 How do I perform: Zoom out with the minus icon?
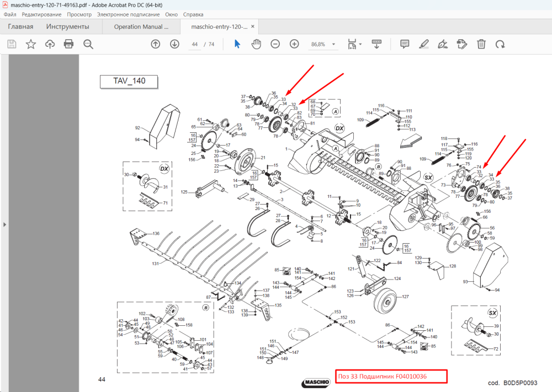(275, 44)
